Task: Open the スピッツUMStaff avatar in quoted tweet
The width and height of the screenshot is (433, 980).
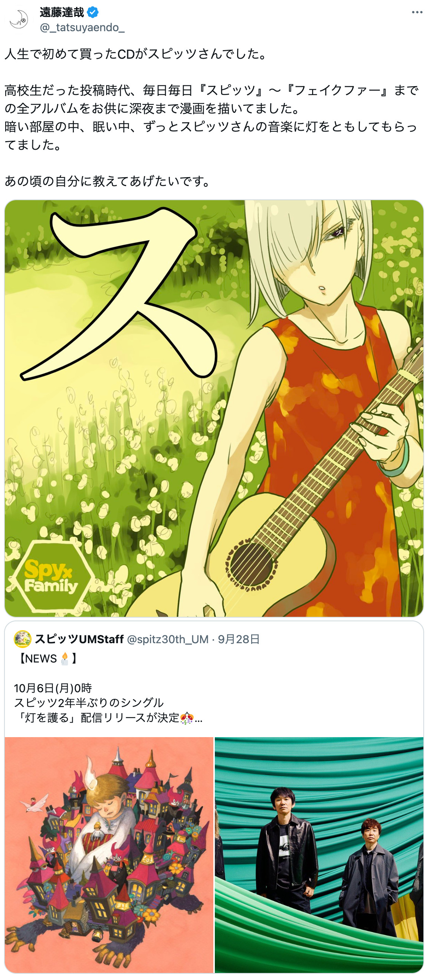Action: pyautogui.click(x=22, y=639)
